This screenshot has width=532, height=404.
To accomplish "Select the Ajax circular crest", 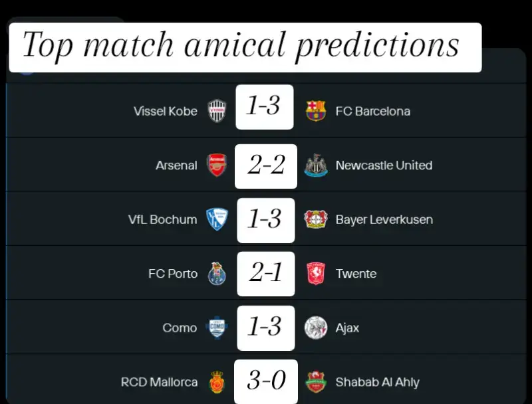I will (x=316, y=328).
